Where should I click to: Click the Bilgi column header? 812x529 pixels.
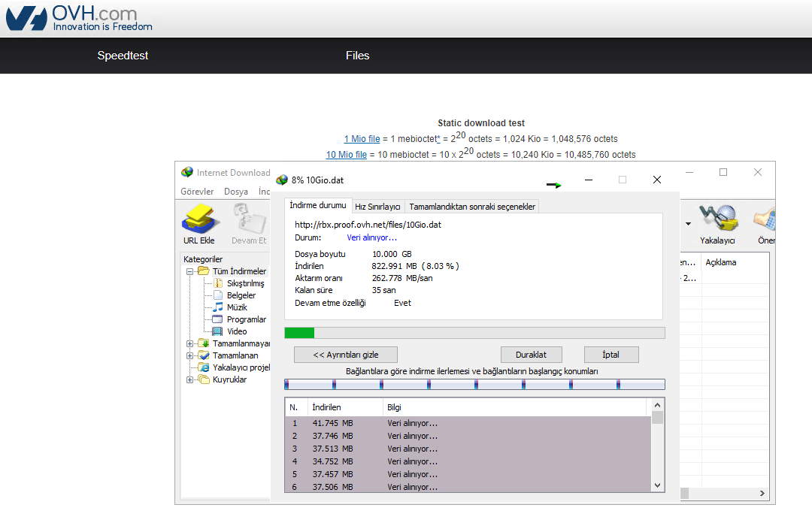coord(514,407)
